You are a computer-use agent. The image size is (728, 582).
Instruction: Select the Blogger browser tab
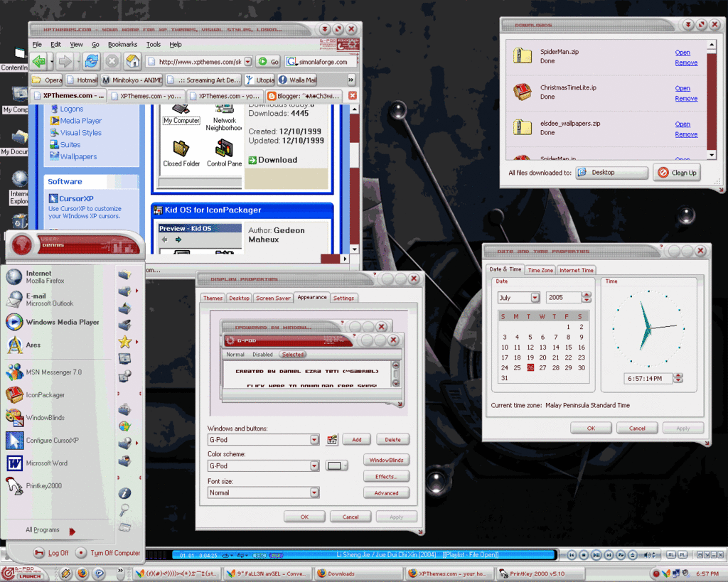304,96
